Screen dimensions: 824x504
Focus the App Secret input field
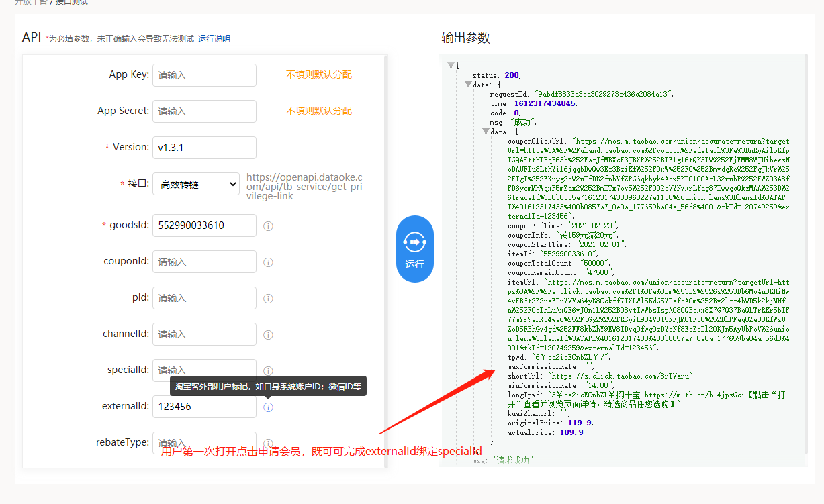(204, 111)
